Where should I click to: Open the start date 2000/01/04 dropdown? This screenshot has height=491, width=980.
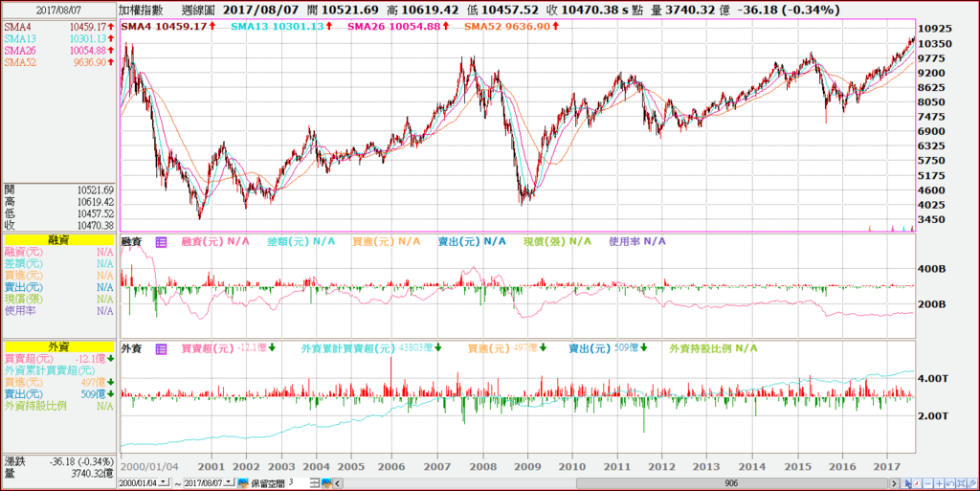(163, 482)
